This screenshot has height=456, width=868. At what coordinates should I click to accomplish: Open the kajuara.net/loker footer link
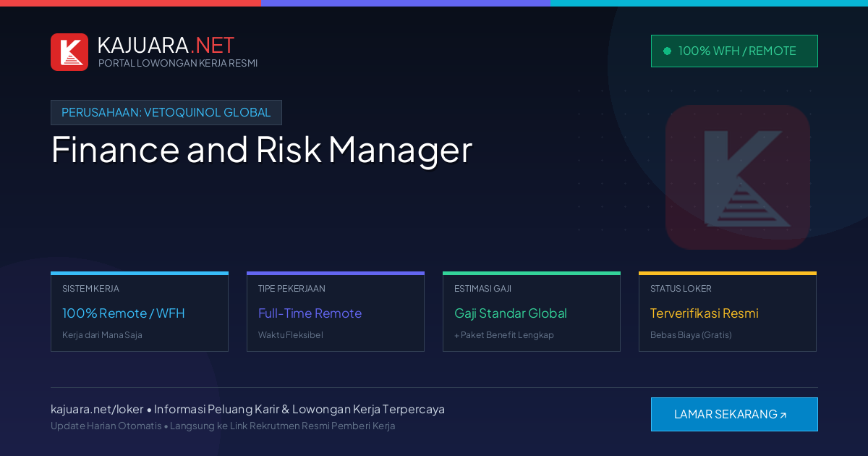(97, 409)
